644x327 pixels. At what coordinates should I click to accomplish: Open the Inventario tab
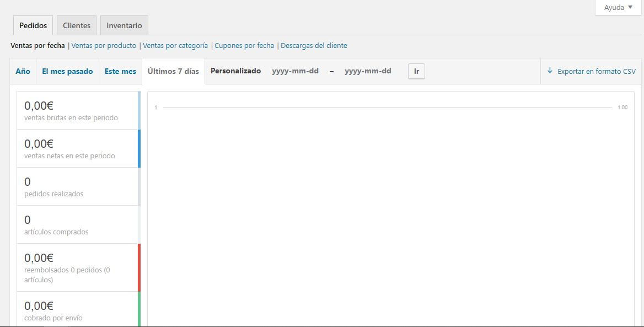click(124, 25)
